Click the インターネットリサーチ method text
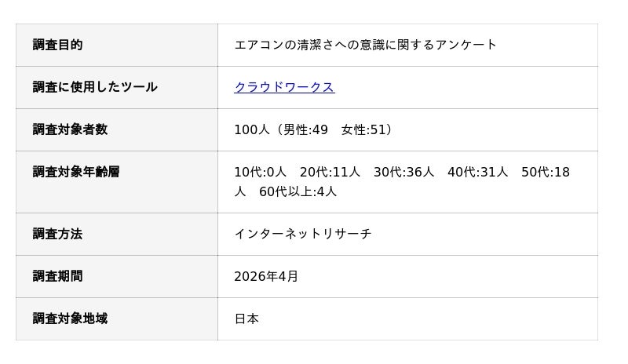This screenshot has width=628, height=364. tap(302, 234)
